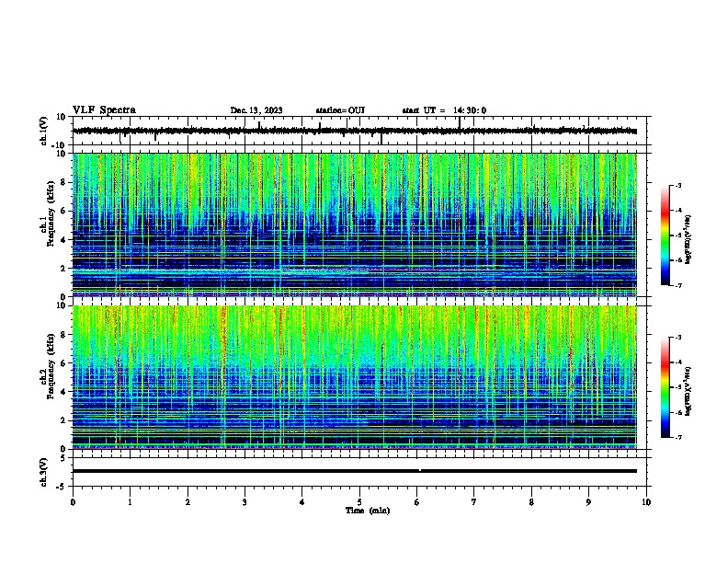The height and width of the screenshot is (563, 728).
Task: Click the "VLF Spectra" plot title
Action: pyautogui.click(x=104, y=110)
